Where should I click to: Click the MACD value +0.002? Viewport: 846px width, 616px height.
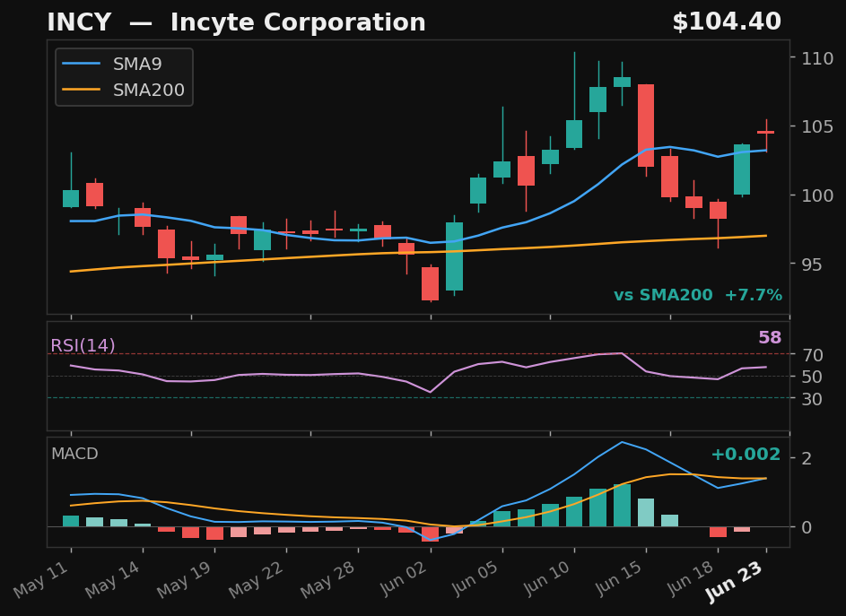coord(746,455)
